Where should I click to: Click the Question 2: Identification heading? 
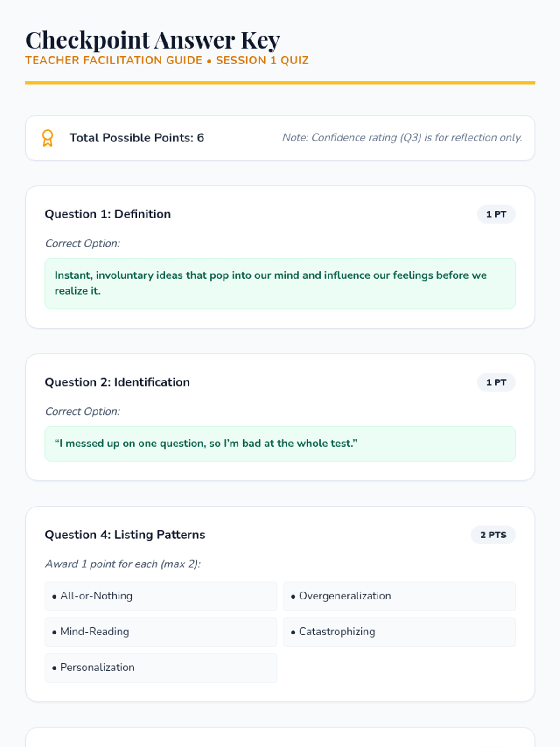coord(117,382)
